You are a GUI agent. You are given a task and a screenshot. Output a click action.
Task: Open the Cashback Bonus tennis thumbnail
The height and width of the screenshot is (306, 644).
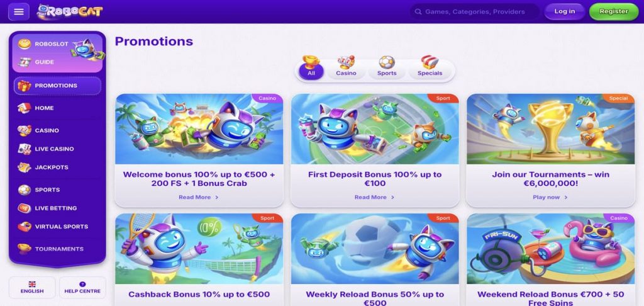(x=199, y=249)
